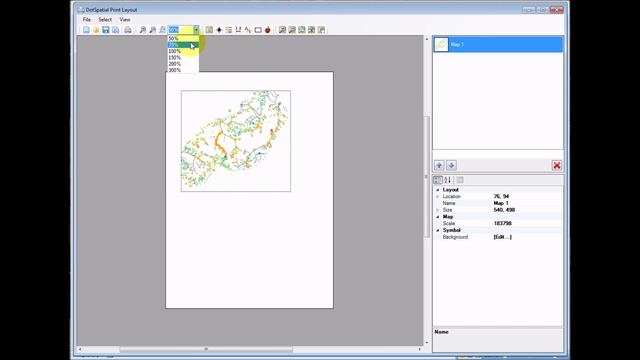Sort the property grid alphabetically

[x=448, y=180]
